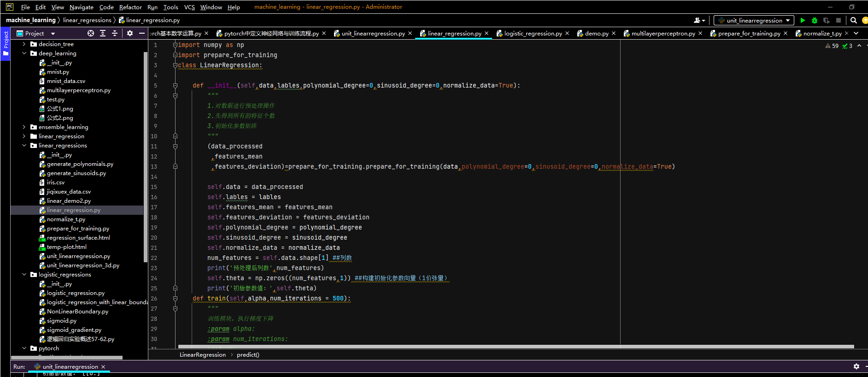Click machine_learning breadcrumb in navigation bar
This screenshot has height=377, width=868.
point(31,20)
